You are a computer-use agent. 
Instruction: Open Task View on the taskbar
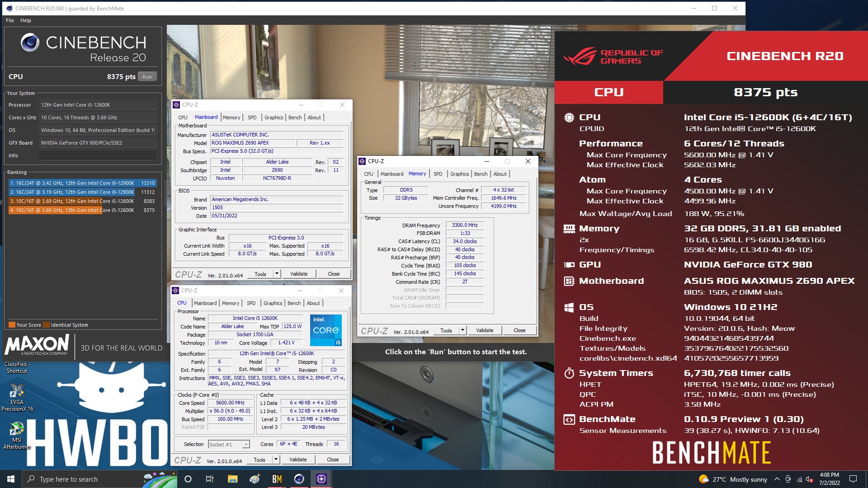(x=209, y=479)
